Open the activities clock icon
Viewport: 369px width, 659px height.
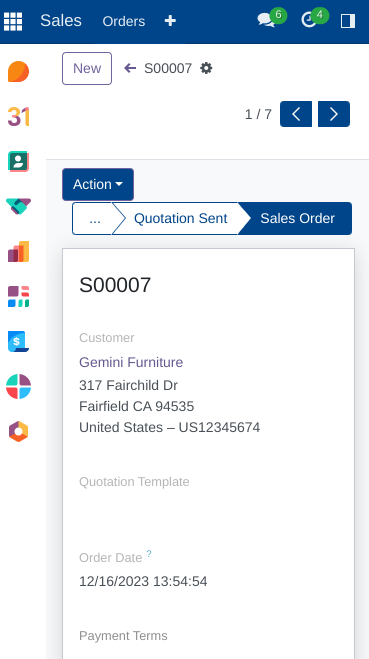coord(309,20)
